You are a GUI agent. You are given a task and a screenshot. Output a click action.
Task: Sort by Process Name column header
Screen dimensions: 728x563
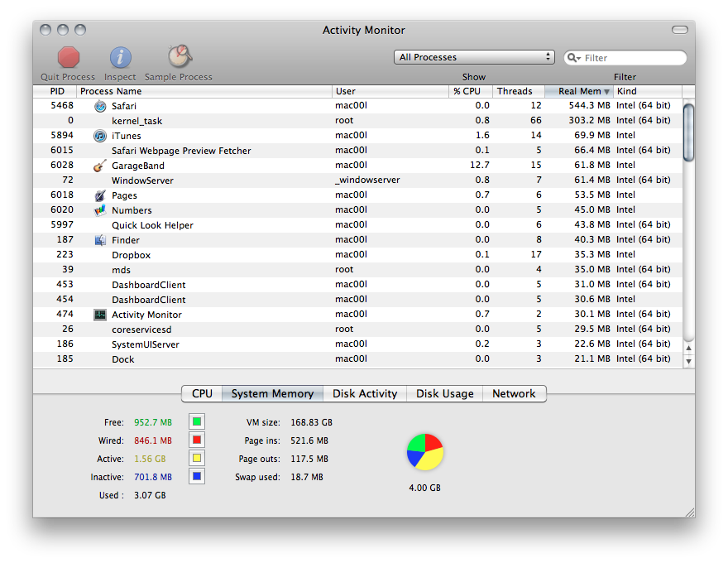pos(204,91)
